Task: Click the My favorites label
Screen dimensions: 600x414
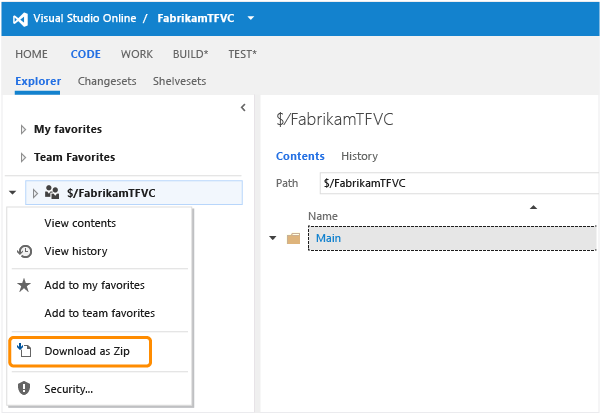Action: [x=68, y=129]
